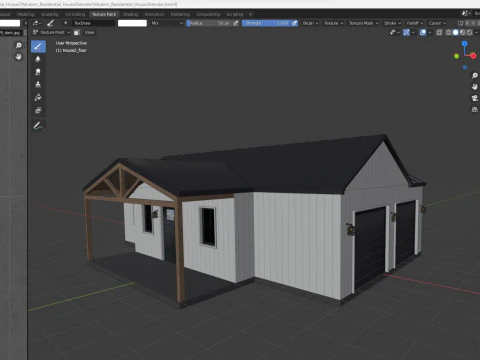Expand the Texture Mask popover
This screenshot has height=360, width=480.
pyautogui.click(x=363, y=23)
